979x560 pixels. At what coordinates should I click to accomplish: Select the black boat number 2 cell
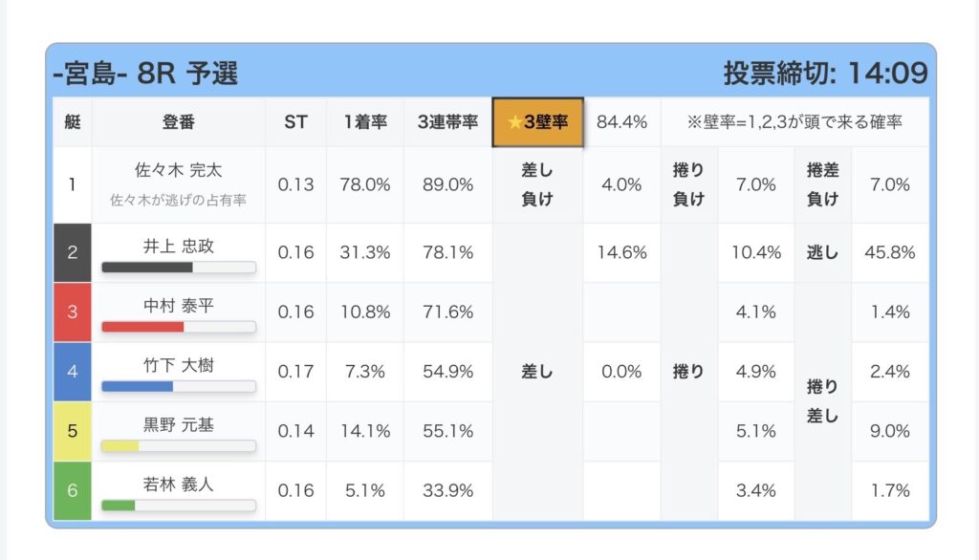point(72,252)
